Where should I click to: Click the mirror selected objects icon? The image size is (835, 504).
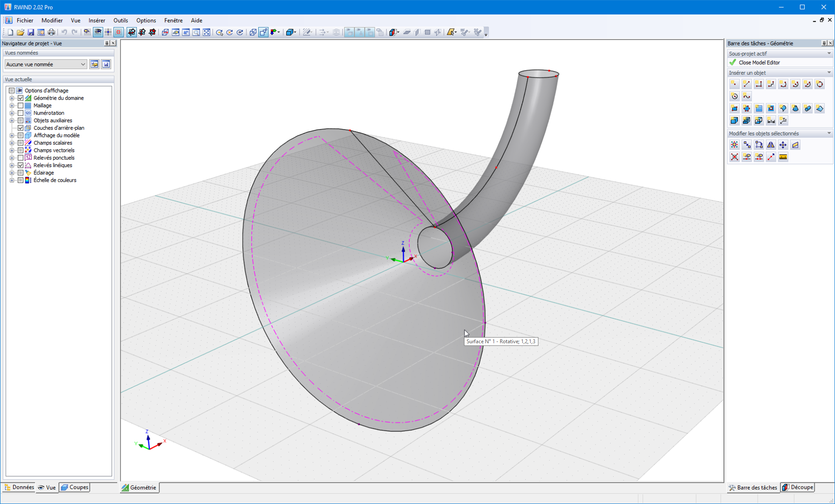tap(771, 145)
